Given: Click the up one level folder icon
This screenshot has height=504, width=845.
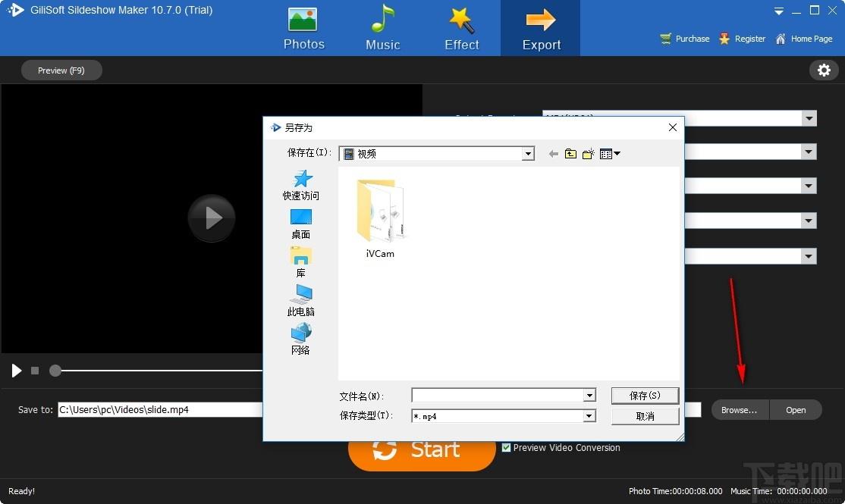Looking at the screenshot, I should coord(570,154).
